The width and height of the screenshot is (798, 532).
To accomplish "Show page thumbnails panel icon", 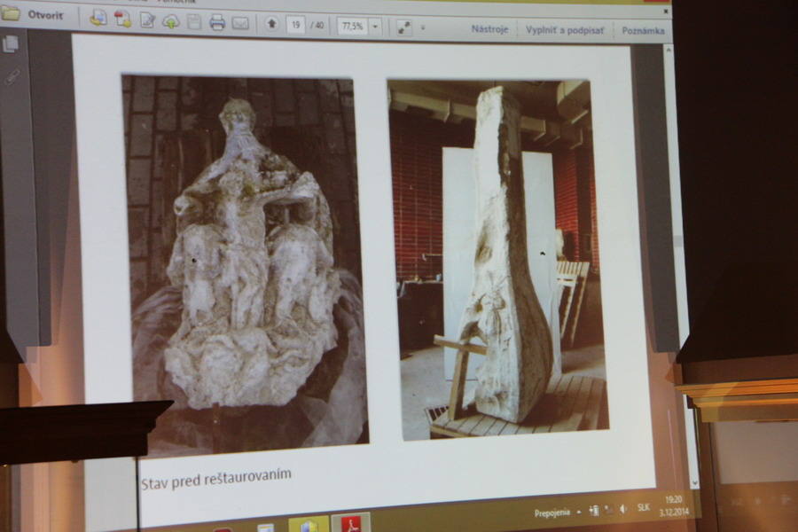I will pyautogui.click(x=11, y=44).
